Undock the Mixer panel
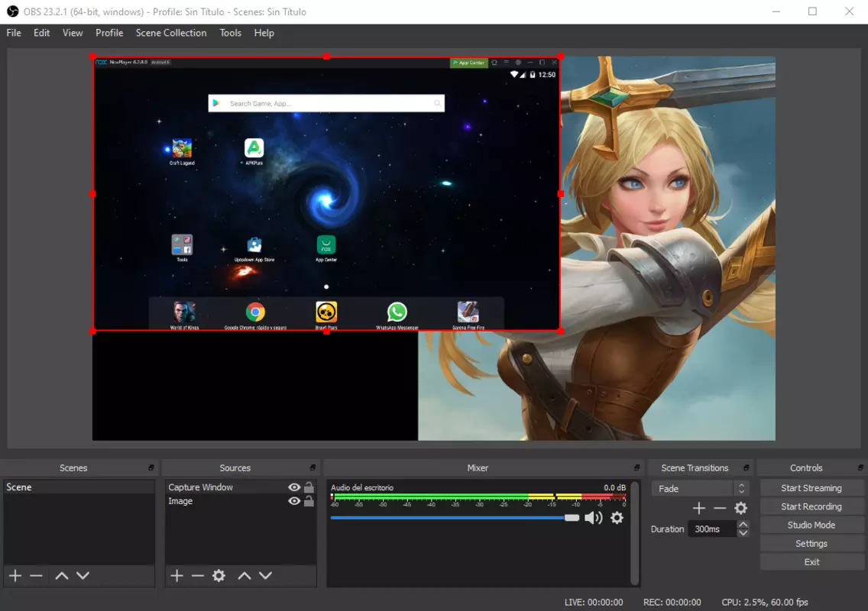The width and height of the screenshot is (868, 611). (636, 467)
